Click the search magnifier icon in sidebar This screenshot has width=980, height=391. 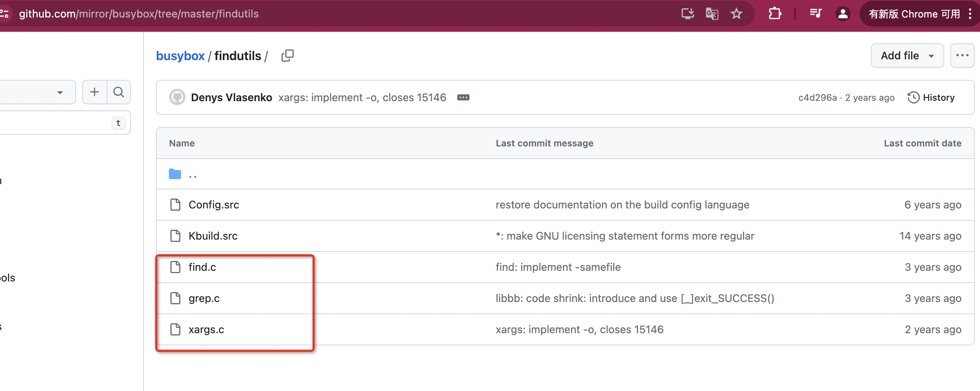click(119, 92)
